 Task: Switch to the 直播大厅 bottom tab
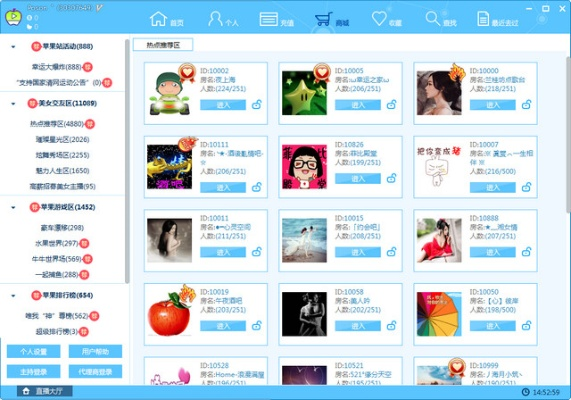(44, 391)
